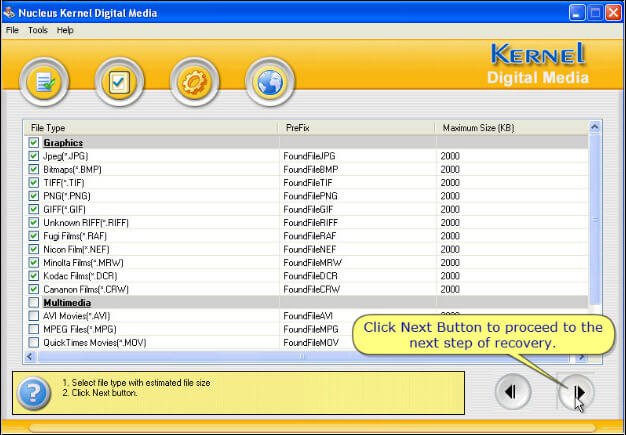Click the PreFix column header
The image size is (626, 435).
coord(357,128)
